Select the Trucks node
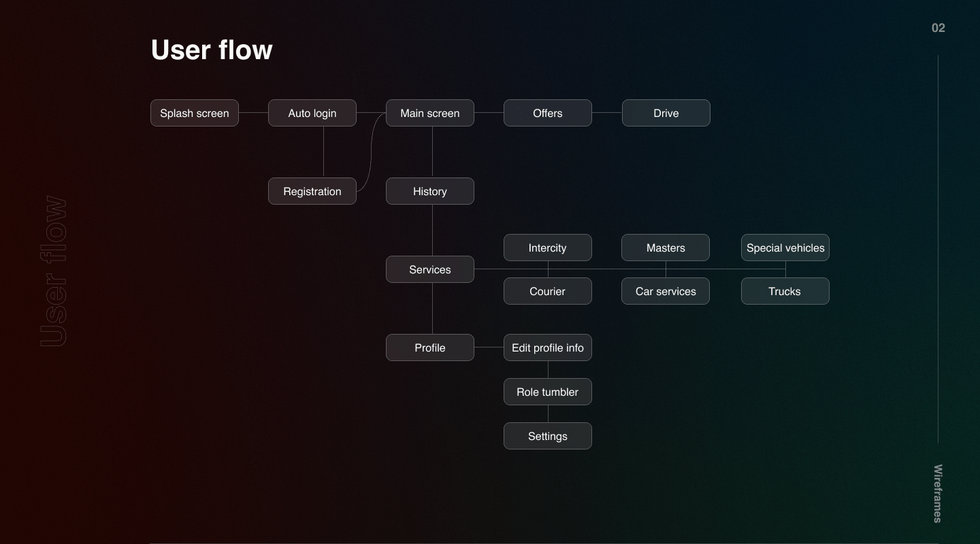This screenshot has height=544, width=980. [x=785, y=291]
